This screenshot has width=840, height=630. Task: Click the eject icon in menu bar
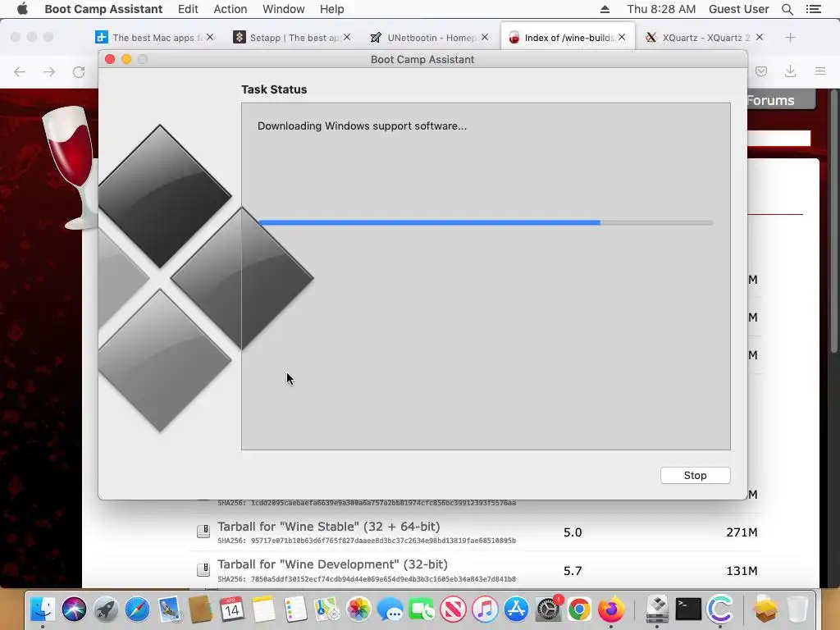click(x=605, y=9)
